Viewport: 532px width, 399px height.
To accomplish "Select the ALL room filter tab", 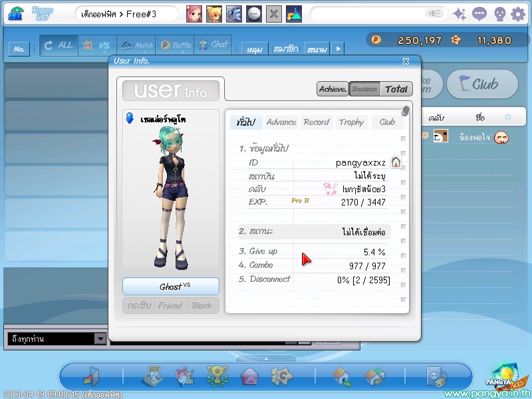I will (x=59, y=45).
